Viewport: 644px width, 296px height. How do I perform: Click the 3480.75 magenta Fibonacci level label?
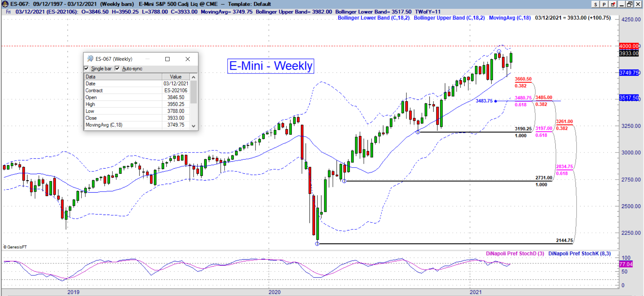click(x=523, y=98)
